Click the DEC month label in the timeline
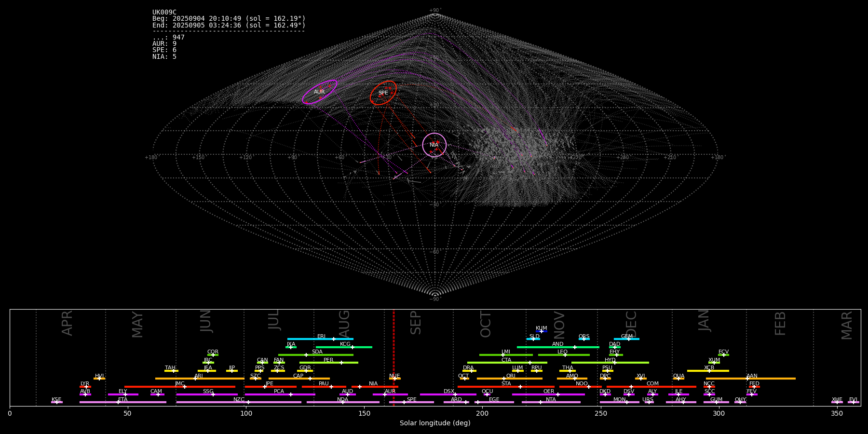The width and height of the screenshot is (868, 434). click(631, 324)
